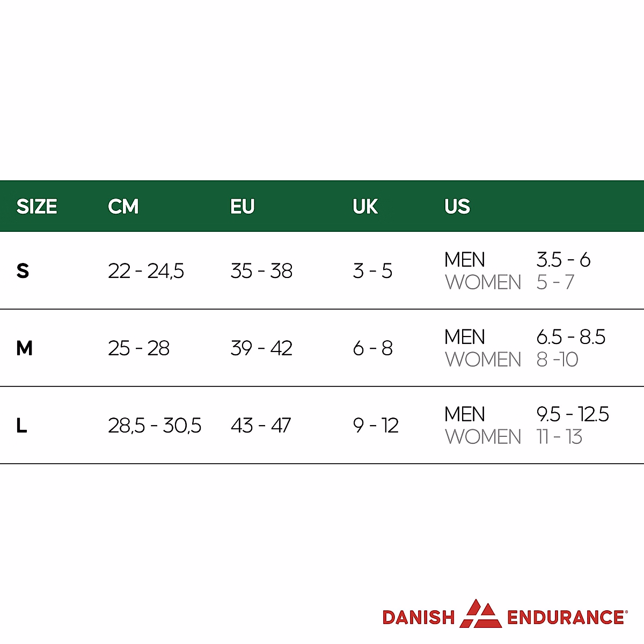Click the US column header
Screen dimensions: 644x644
(457, 207)
